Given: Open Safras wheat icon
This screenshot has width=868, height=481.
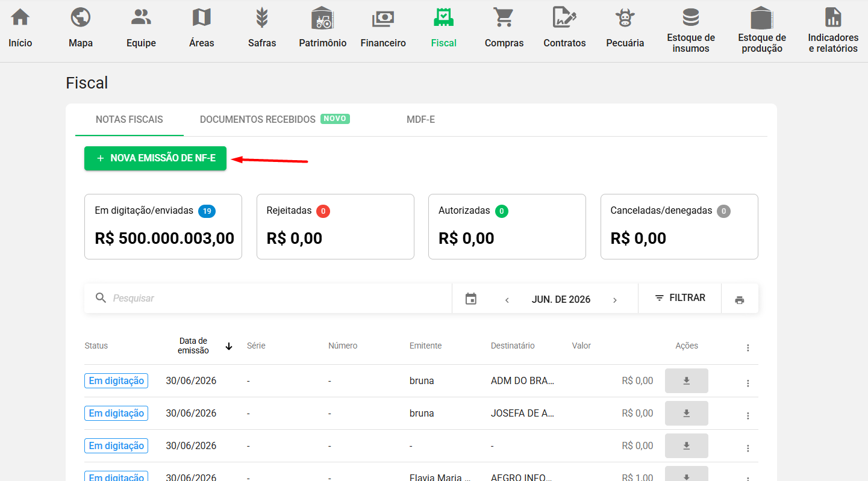Looking at the screenshot, I should (x=262, y=17).
